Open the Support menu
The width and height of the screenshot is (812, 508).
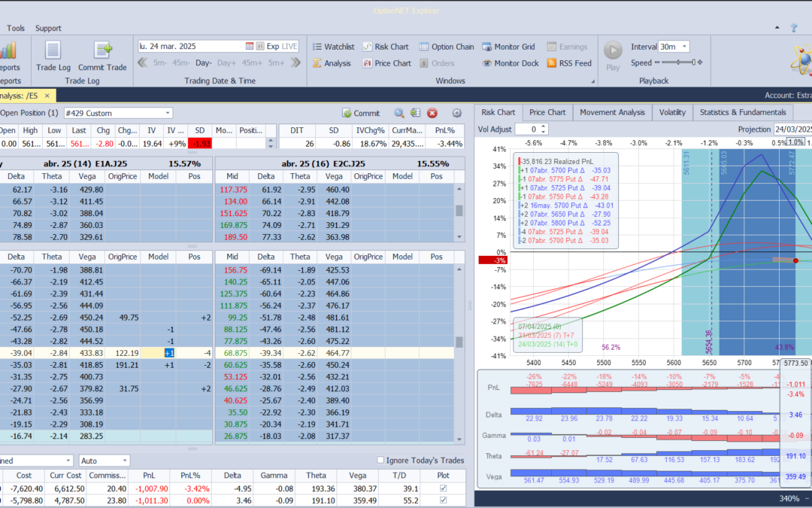[48, 28]
